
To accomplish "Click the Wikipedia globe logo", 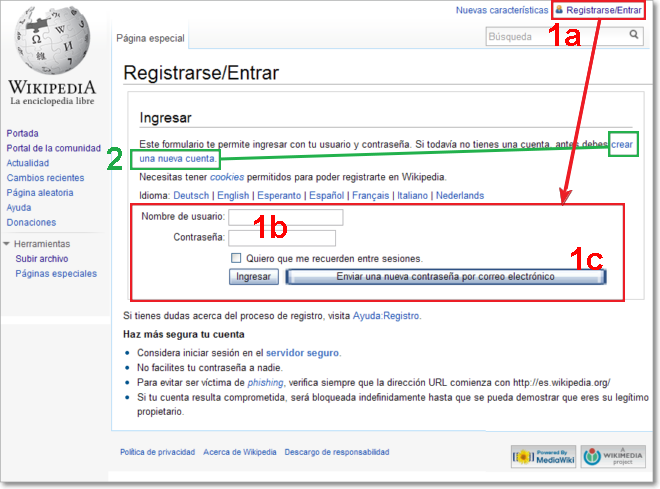I will pos(52,41).
